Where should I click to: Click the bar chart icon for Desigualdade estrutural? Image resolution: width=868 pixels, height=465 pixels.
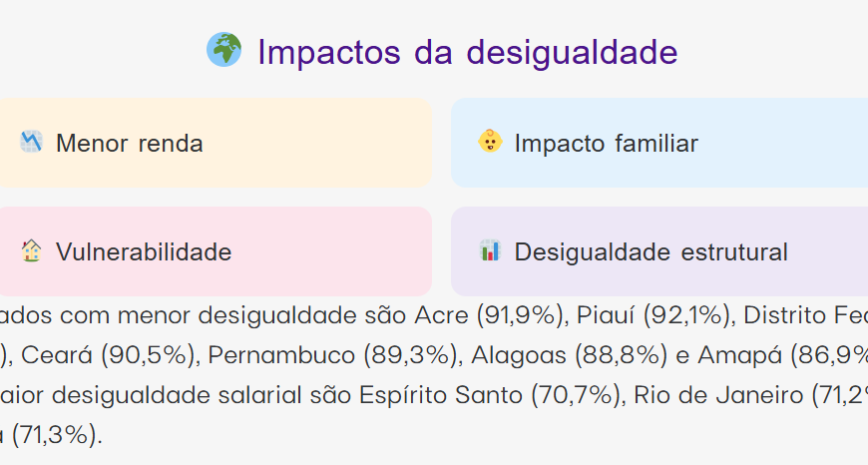[x=489, y=251]
